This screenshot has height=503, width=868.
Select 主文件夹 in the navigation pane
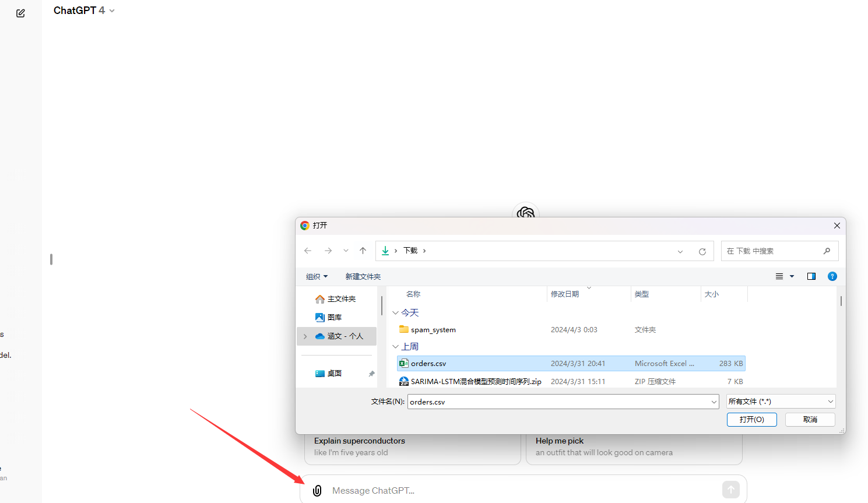tap(336, 299)
